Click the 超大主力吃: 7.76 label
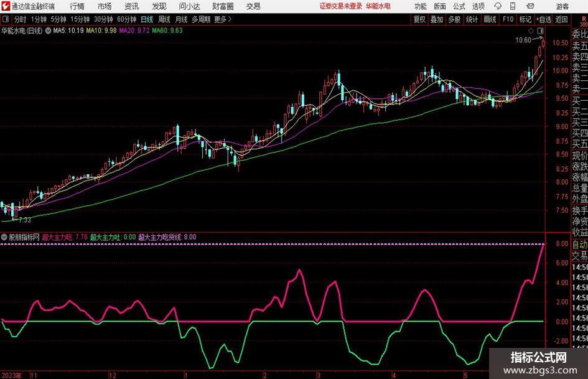Viewport: 588px width, 379px height. click(65, 237)
